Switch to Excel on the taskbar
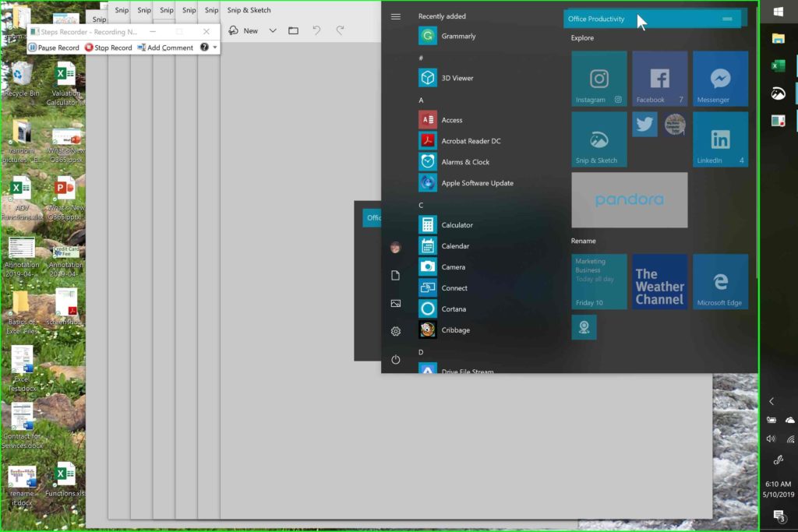This screenshot has width=798, height=532. click(779, 65)
